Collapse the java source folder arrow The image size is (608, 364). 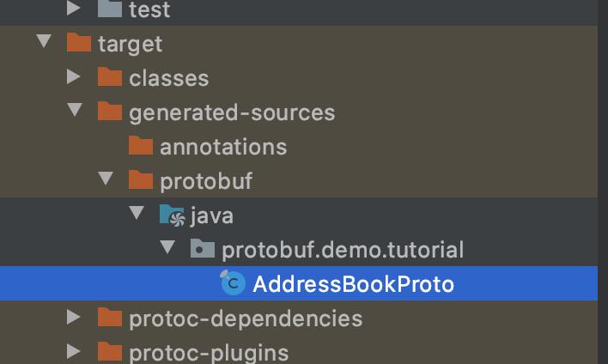[x=137, y=215]
